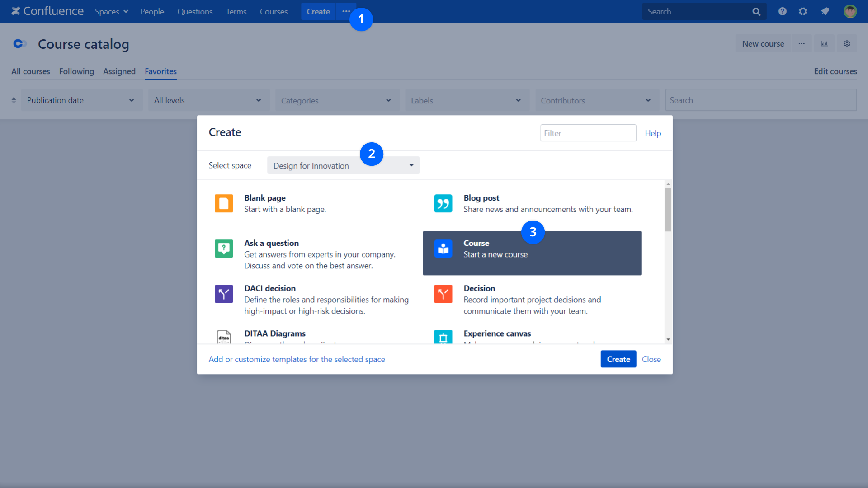Open the notifications bell in the top bar
The height and width of the screenshot is (488, 868).
pos(825,11)
